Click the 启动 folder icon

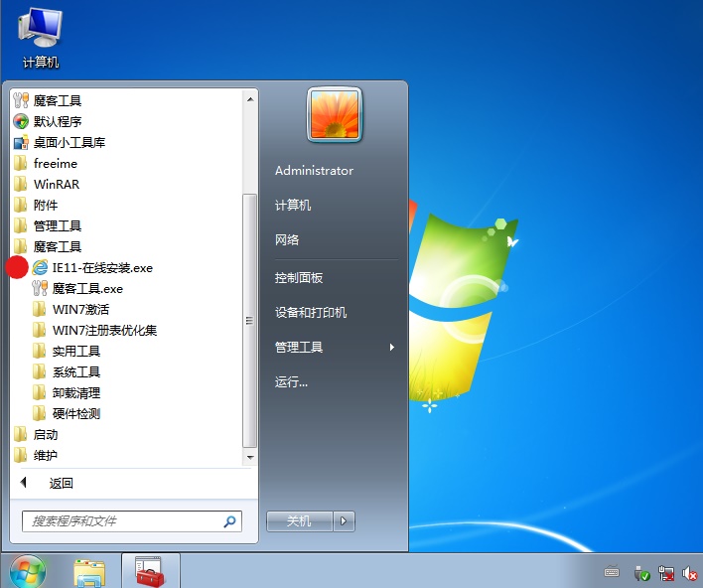(x=20, y=435)
